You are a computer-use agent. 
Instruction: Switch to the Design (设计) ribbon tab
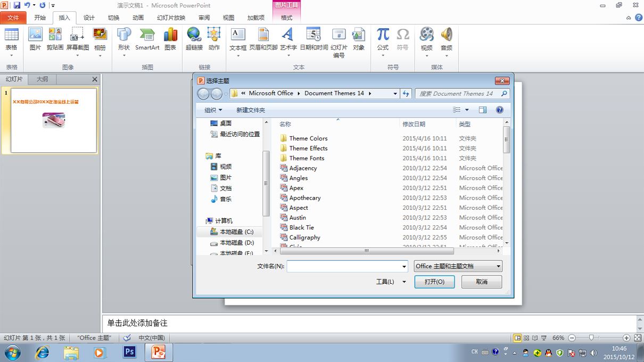tap(89, 18)
